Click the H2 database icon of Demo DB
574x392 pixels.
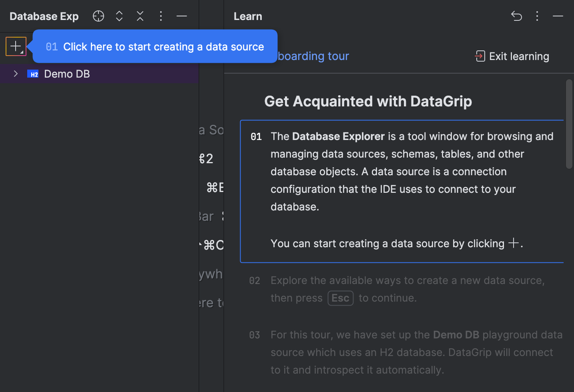coord(33,74)
